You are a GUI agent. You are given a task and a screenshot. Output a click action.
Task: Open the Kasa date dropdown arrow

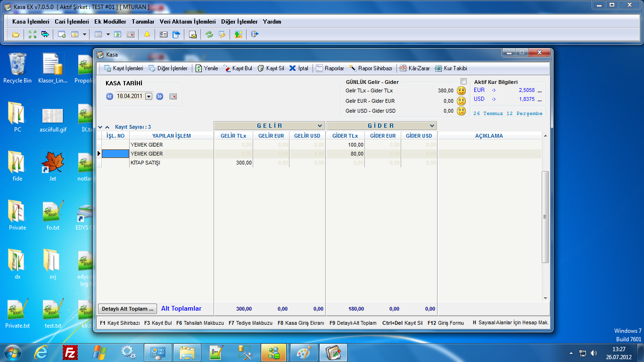149,96
